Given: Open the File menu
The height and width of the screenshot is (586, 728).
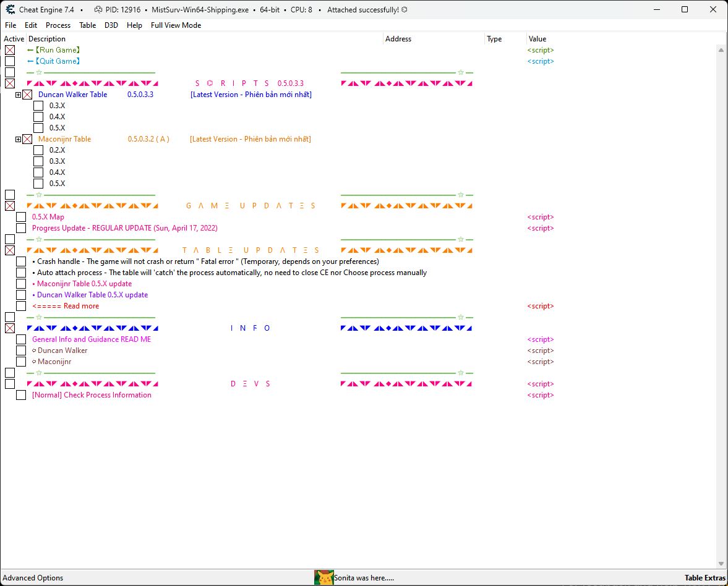Looking at the screenshot, I should [x=11, y=25].
